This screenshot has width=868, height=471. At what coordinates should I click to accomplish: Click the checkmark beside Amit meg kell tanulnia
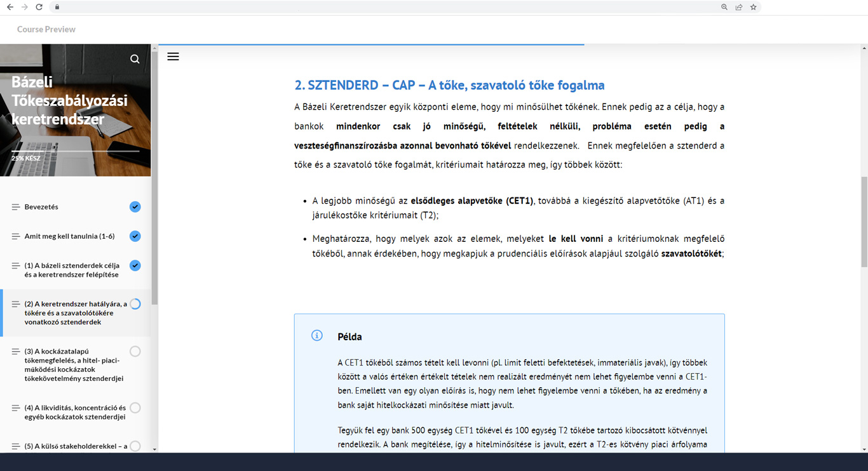coord(135,236)
